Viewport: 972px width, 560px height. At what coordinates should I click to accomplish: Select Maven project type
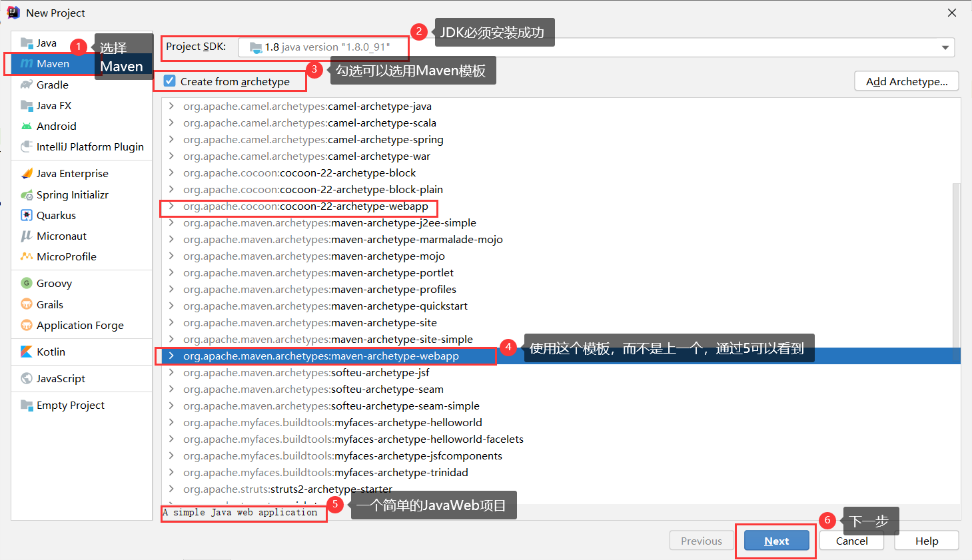tap(53, 64)
